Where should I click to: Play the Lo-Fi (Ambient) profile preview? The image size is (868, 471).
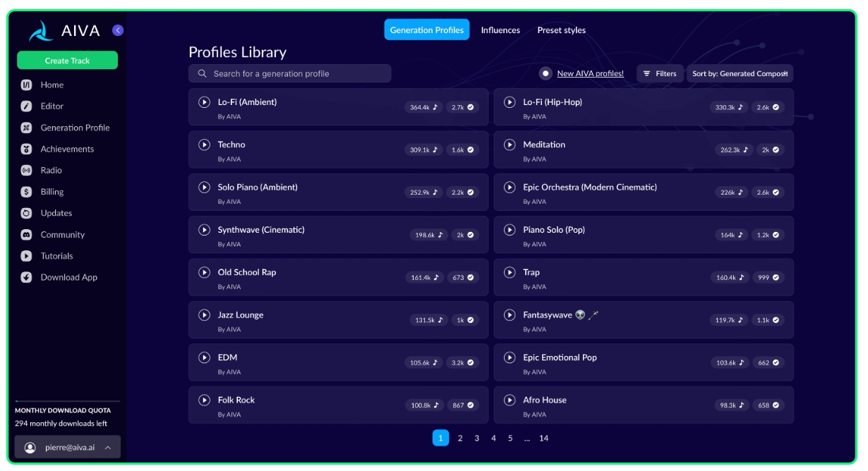tap(205, 102)
